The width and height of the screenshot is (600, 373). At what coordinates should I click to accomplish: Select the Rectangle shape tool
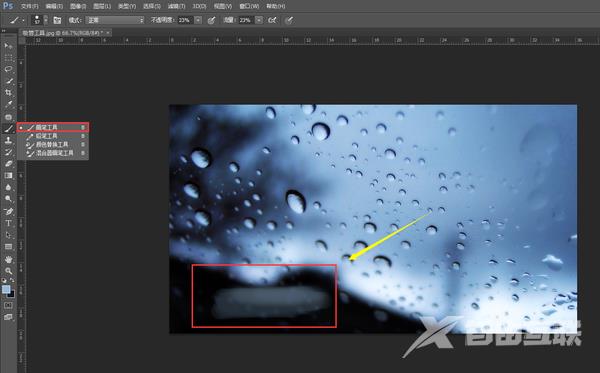coord(8,247)
